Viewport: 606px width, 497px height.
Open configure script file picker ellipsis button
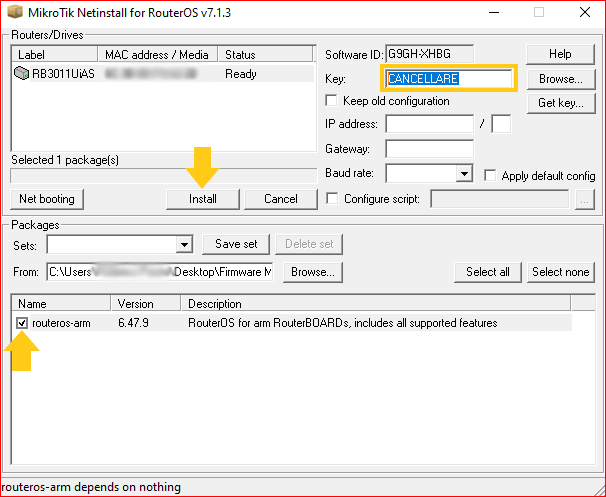[x=584, y=199]
